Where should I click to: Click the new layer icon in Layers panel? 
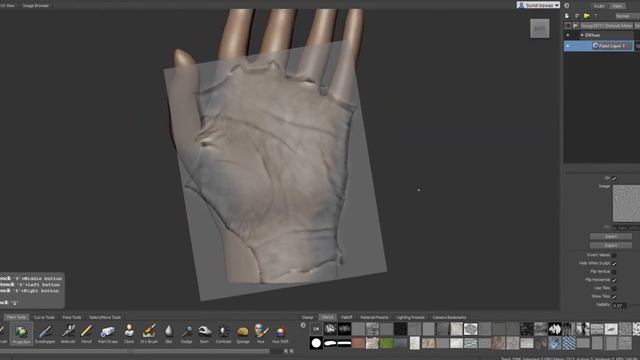(x=567, y=16)
